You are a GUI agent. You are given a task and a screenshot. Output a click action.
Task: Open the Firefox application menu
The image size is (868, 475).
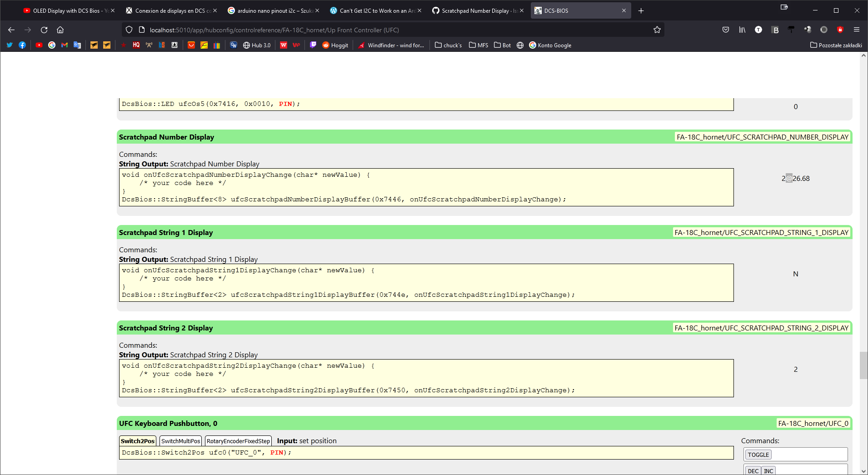tap(857, 30)
